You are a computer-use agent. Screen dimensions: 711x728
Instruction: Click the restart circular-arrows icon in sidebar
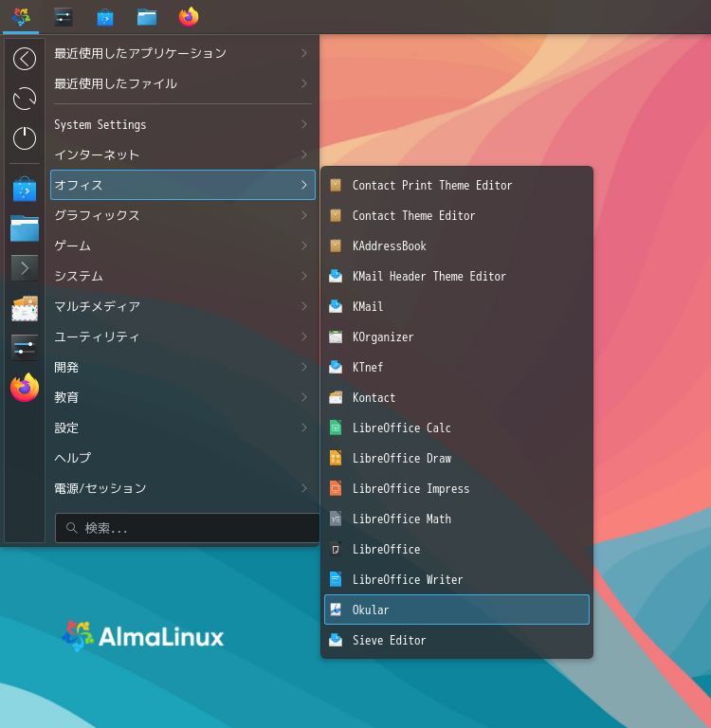click(x=25, y=99)
